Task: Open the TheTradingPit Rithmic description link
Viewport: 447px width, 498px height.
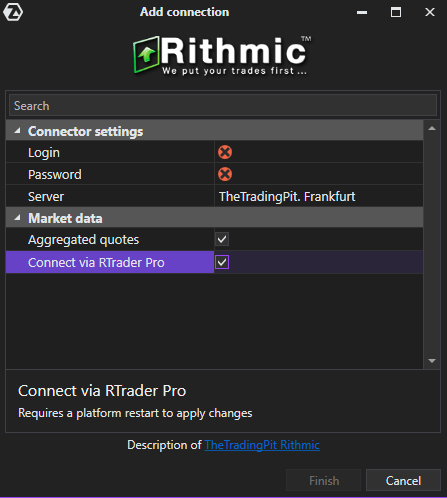Action: pyautogui.click(x=262, y=445)
